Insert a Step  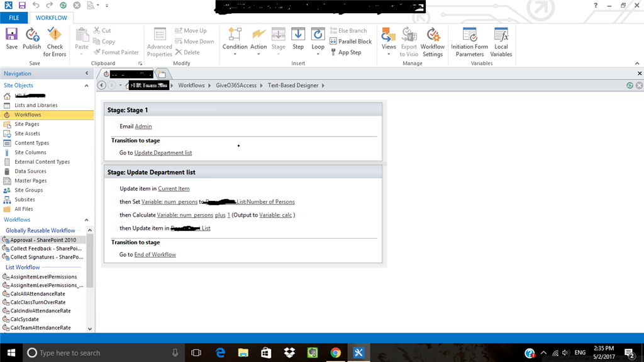pyautogui.click(x=298, y=39)
